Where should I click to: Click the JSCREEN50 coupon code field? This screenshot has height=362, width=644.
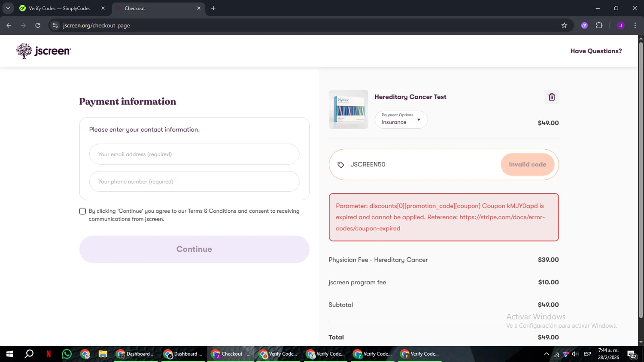point(423,164)
